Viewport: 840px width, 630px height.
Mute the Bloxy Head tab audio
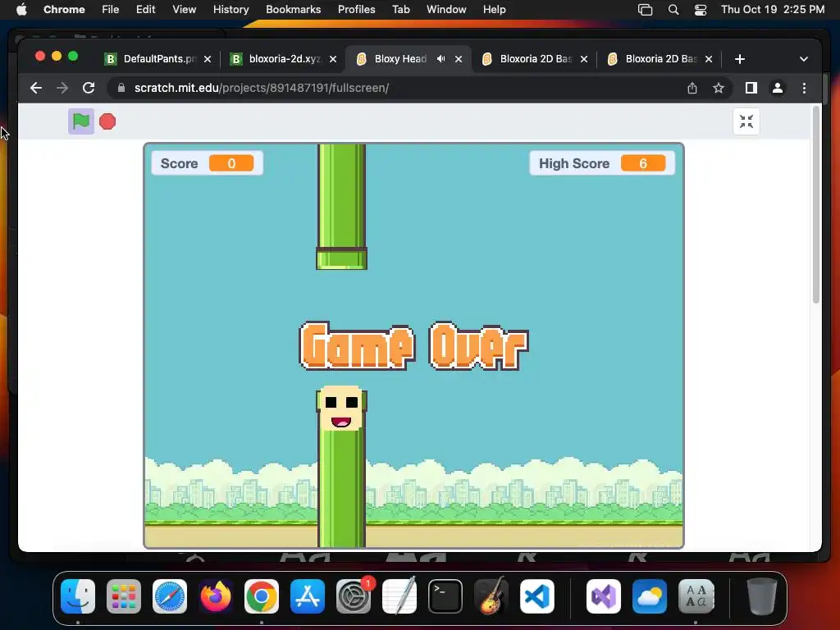(x=441, y=59)
